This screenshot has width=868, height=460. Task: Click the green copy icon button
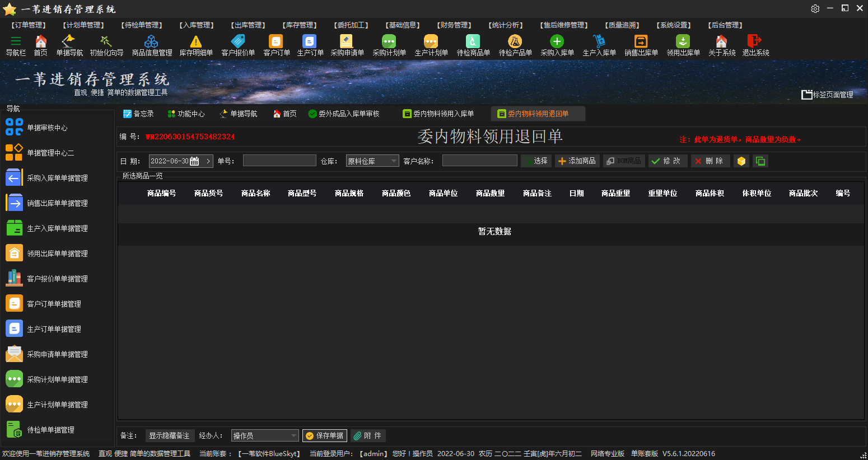[x=760, y=161]
